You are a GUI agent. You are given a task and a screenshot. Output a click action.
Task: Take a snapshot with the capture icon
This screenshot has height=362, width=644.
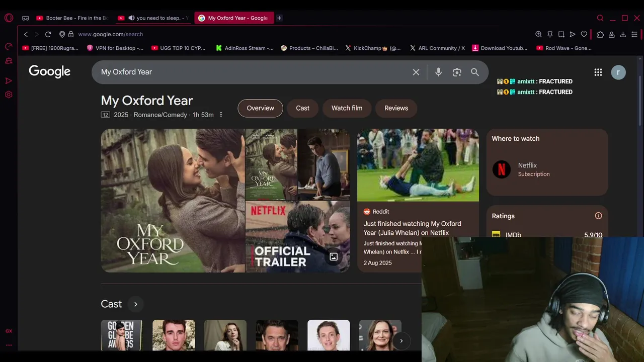click(x=561, y=34)
